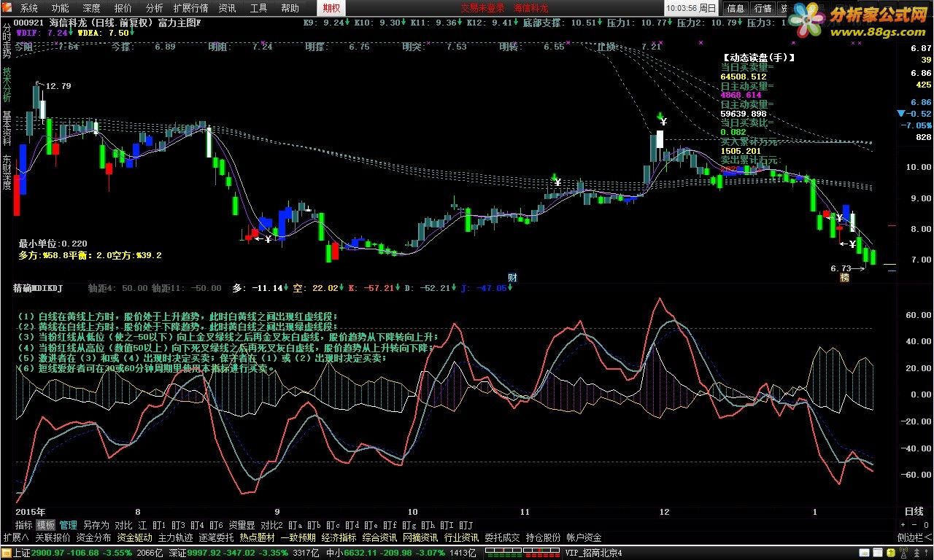This screenshot has height=560, width=934.
Task: Select 盯1 indicator template
Action: coord(159,525)
